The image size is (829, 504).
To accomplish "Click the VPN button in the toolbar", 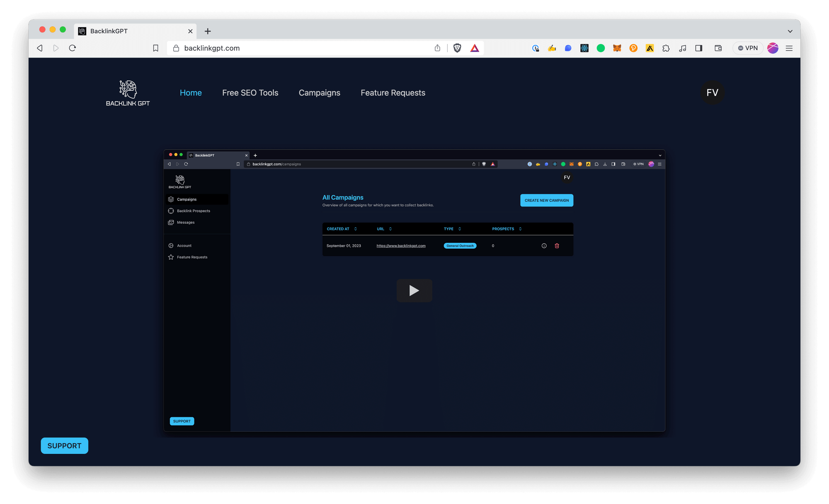I will point(748,48).
